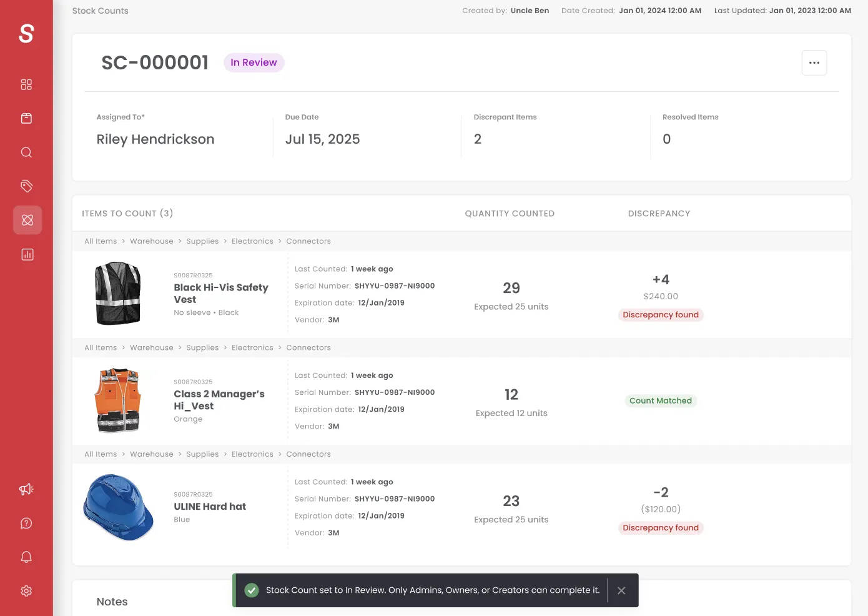The image size is (868, 616).
Task: Click the Resolved Items count 0
Action: [666, 139]
